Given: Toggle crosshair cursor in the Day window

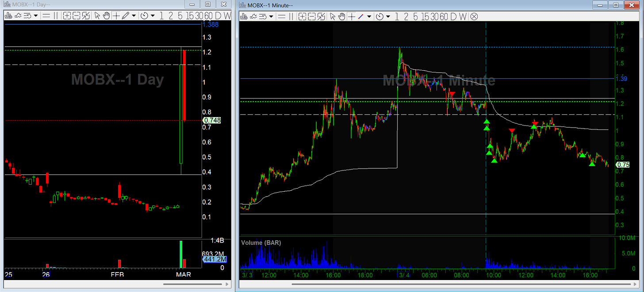Looking at the screenshot, I should pos(116,15).
